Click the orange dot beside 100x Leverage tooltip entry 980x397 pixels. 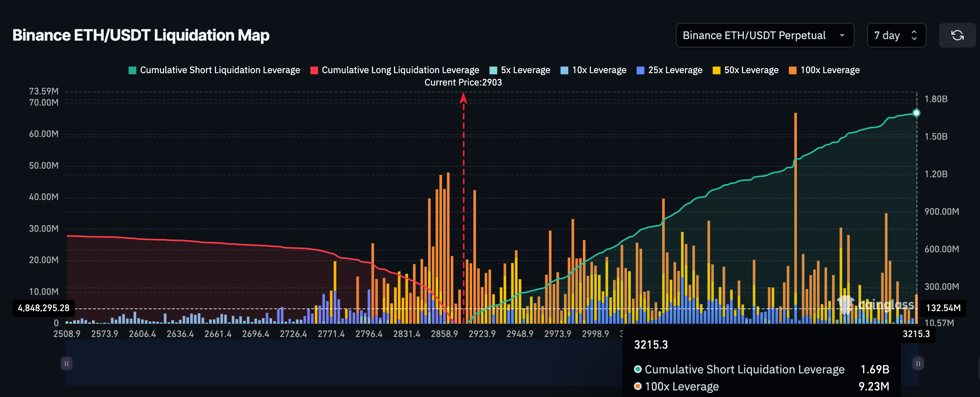tap(637, 386)
